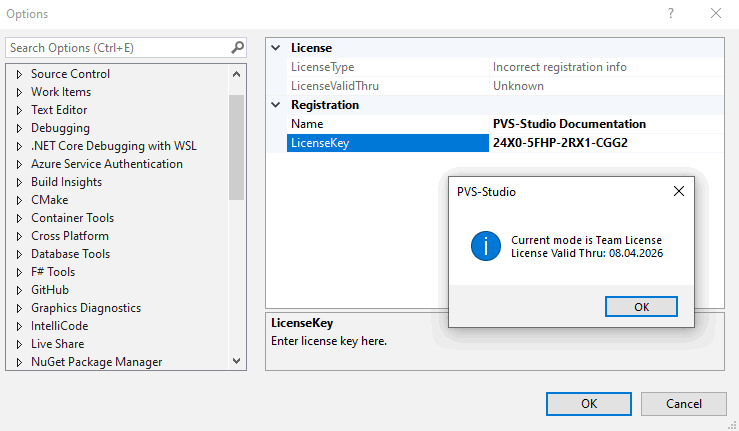Select Database Tools in options tree
The image size is (739, 431).
tap(70, 254)
